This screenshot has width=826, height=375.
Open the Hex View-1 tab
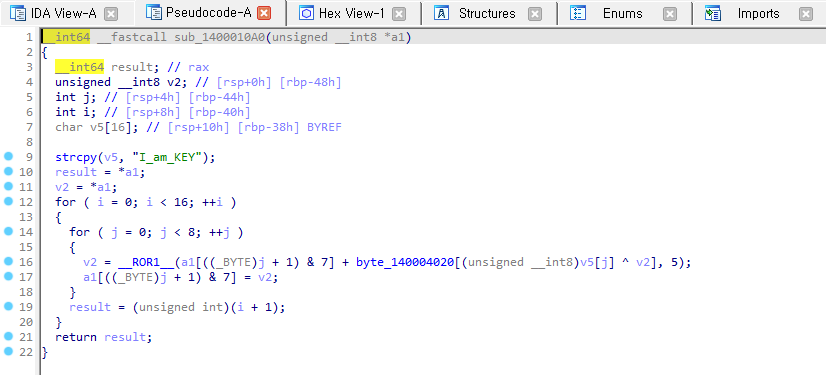pyautogui.click(x=351, y=13)
